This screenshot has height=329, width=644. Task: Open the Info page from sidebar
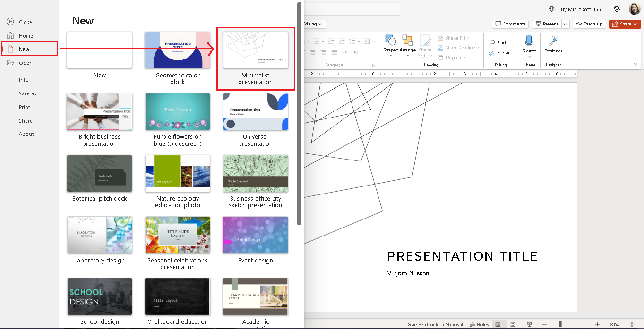(x=24, y=80)
